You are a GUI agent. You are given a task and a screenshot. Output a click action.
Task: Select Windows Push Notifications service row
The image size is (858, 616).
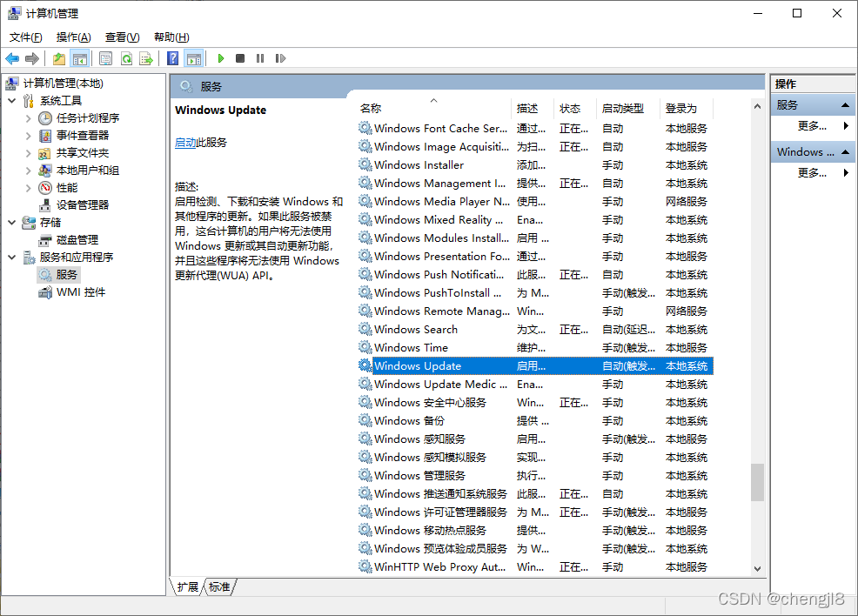click(536, 275)
